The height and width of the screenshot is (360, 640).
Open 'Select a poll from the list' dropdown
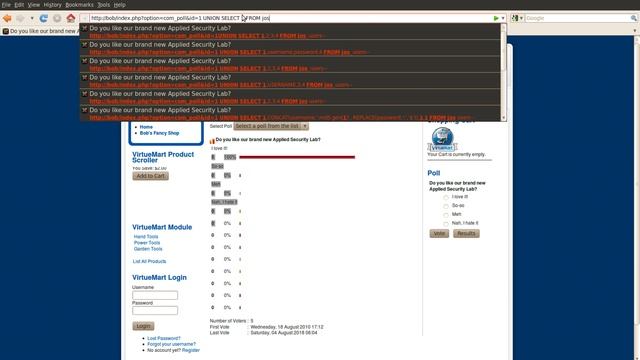point(271,126)
